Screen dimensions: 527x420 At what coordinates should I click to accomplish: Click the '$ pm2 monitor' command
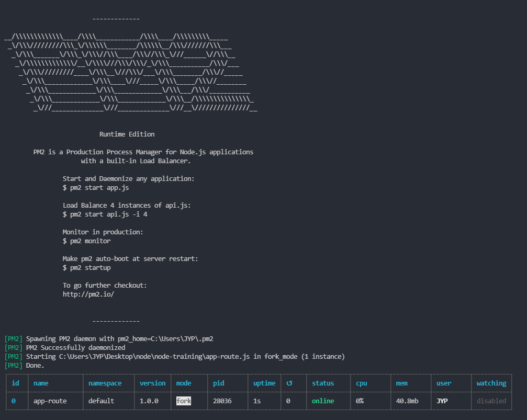point(87,241)
